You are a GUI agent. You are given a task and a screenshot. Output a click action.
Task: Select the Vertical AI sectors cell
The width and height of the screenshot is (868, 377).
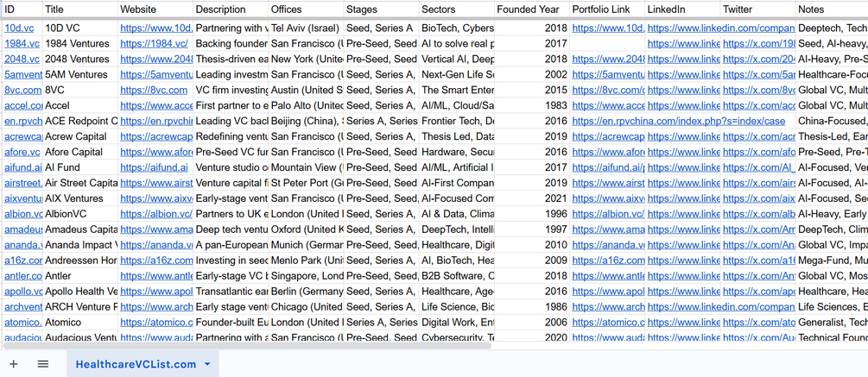click(x=457, y=60)
